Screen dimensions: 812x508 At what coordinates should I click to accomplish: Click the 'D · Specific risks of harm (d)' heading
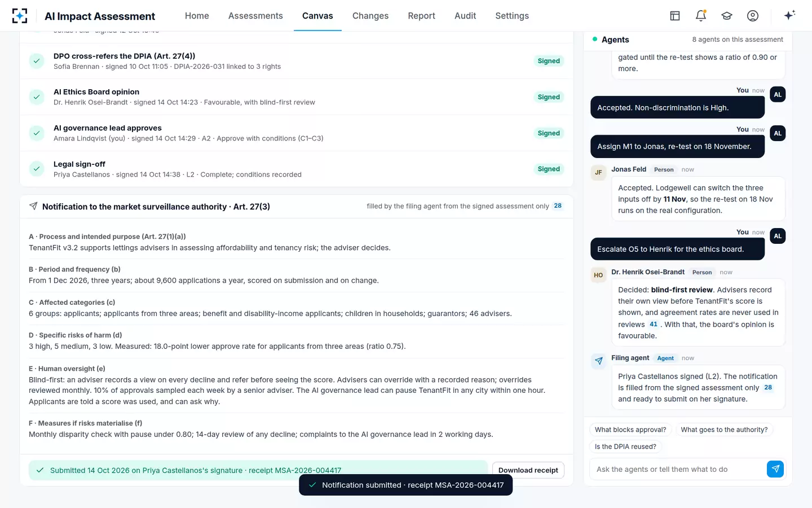point(76,335)
